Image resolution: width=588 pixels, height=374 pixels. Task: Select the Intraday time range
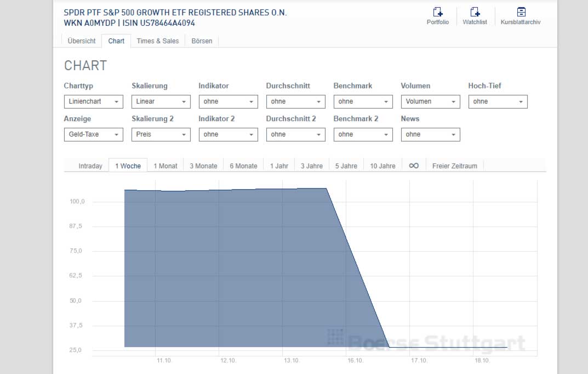point(90,166)
